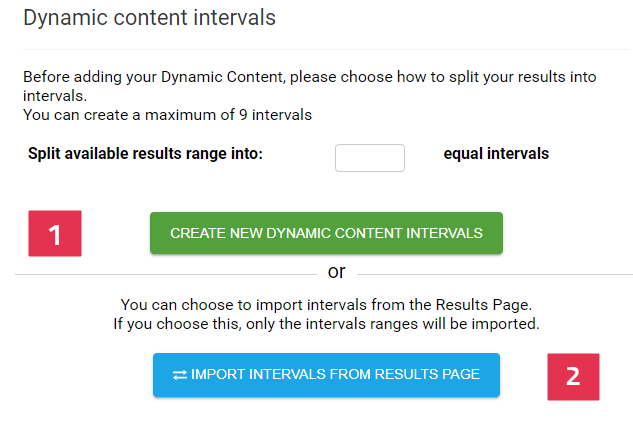This screenshot has width=633, height=430.
Task: Click the 'or' separator text
Action: [x=337, y=272]
